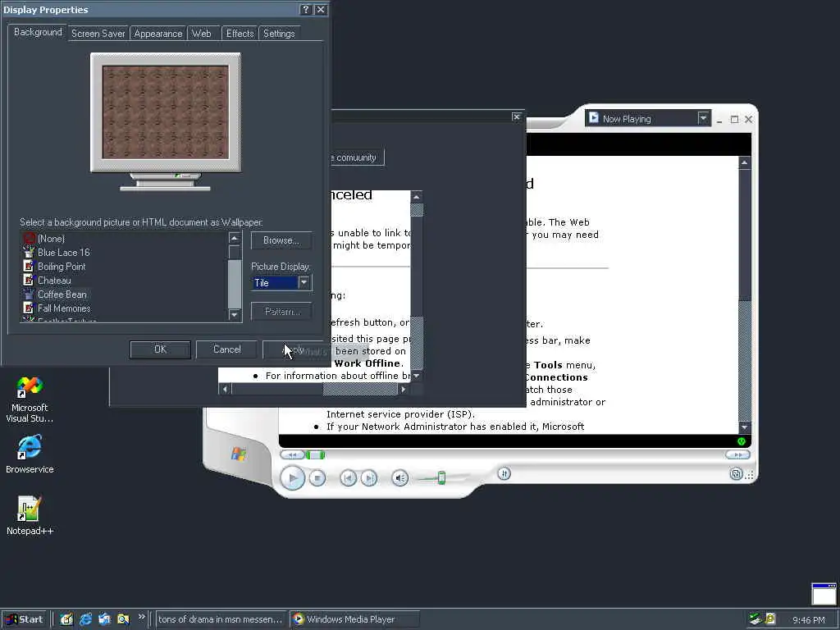
Task: Click OK in Display Properties
Action: pos(160,349)
